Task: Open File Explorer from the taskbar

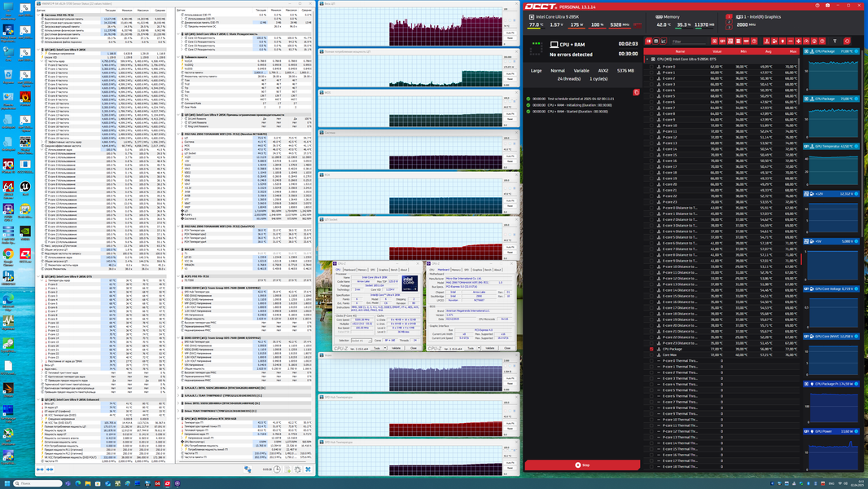Action: tap(88, 483)
